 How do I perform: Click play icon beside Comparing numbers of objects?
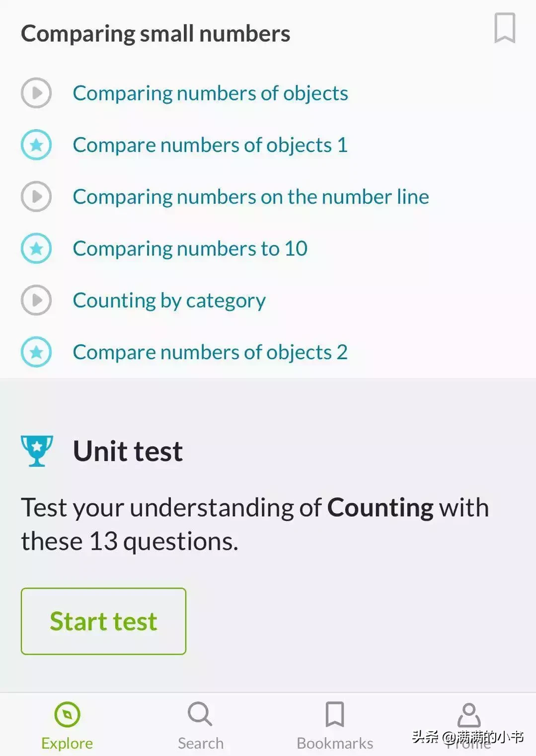point(36,93)
